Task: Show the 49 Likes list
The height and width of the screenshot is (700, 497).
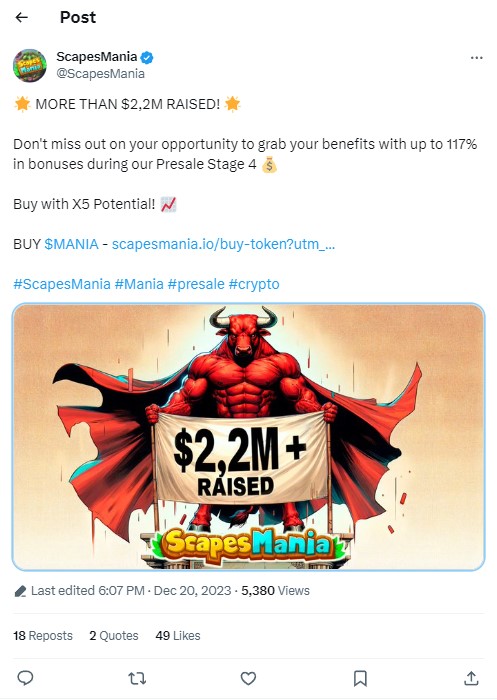Action: point(178,635)
